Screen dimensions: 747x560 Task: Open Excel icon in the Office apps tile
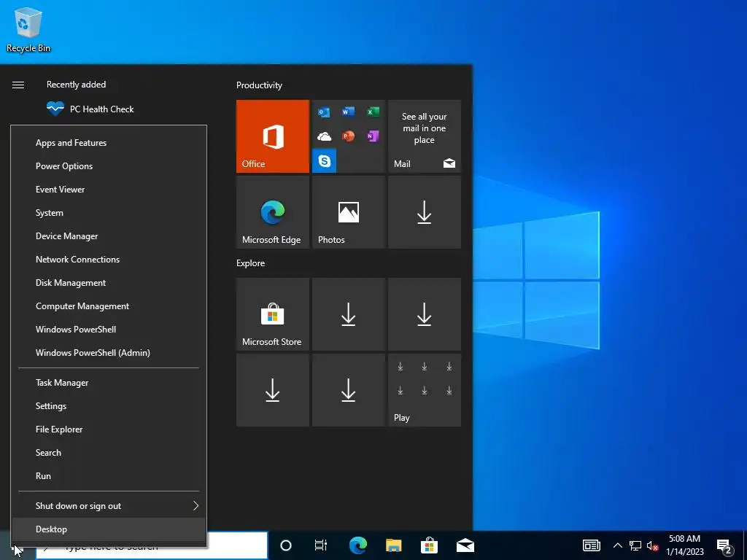click(373, 112)
